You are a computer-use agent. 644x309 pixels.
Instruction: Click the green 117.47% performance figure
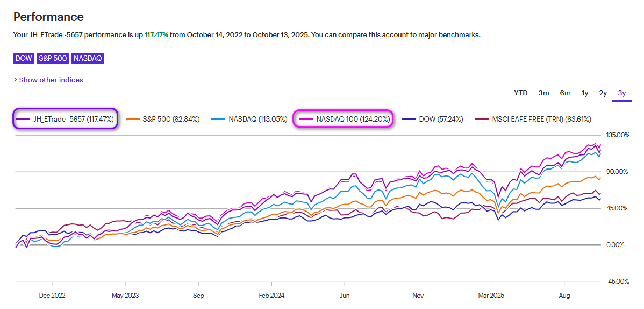[x=156, y=34]
